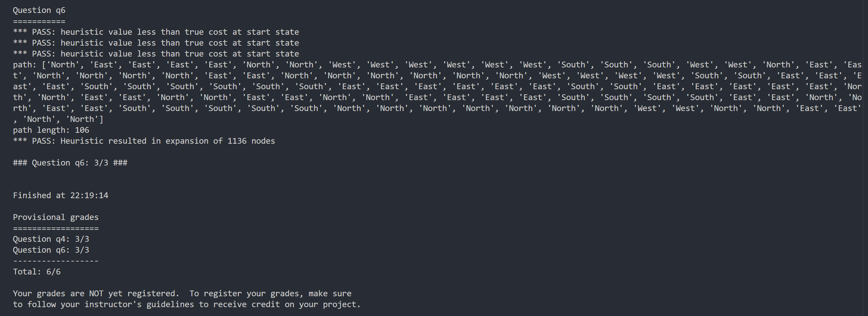Click the 'Finished at 22:19:14' timestamp
Screen dimensions: 868x316
point(61,195)
